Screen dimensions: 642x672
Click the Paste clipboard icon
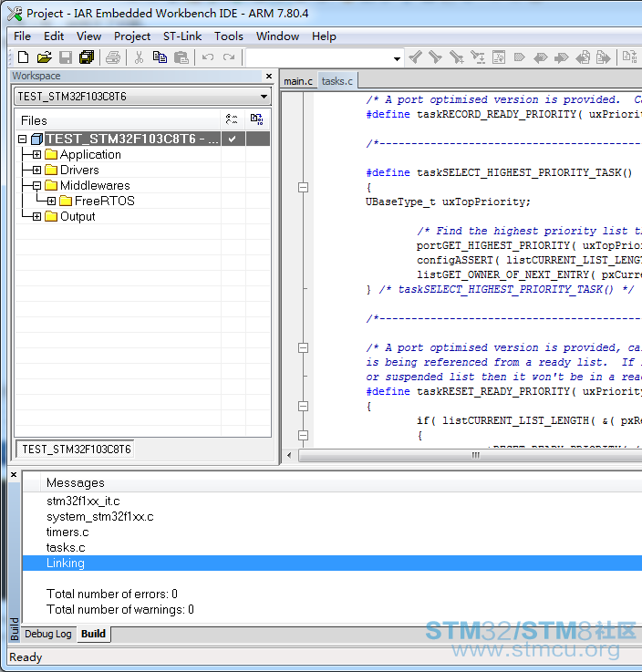(181, 57)
